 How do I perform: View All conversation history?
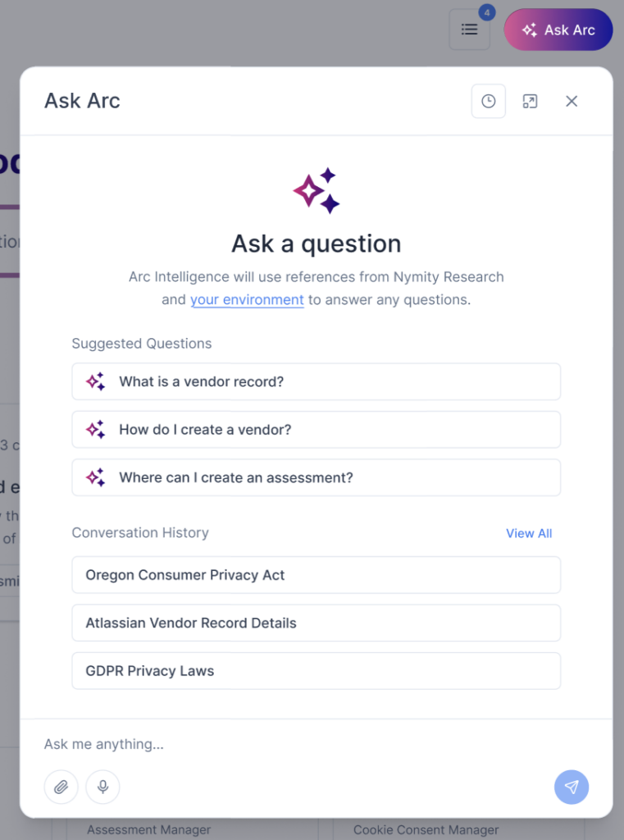coord(529,533)
